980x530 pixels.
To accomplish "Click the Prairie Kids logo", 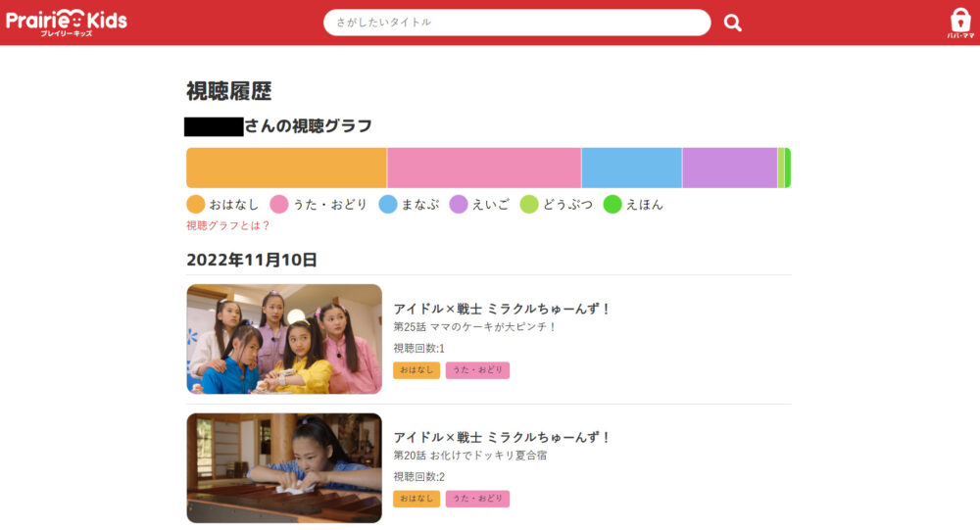I will (x=67, y=22).
